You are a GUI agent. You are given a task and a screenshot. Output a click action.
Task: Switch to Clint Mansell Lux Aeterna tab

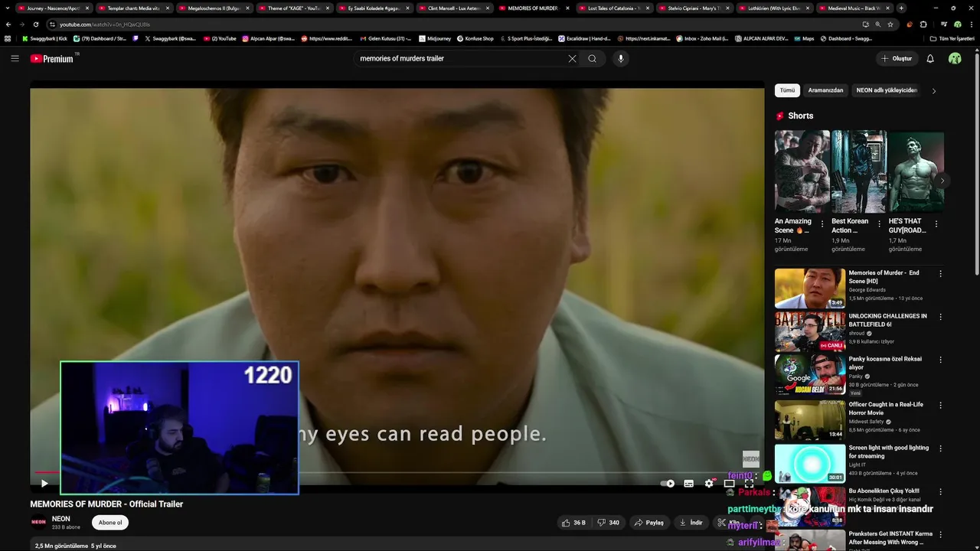click(x=454, y=8)
